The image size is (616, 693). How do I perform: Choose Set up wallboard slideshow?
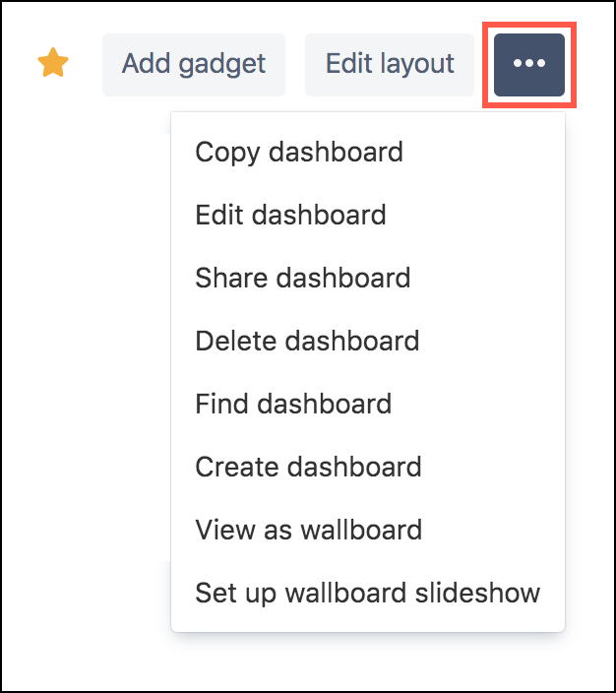pyautogui.click(x=367, y=593)
